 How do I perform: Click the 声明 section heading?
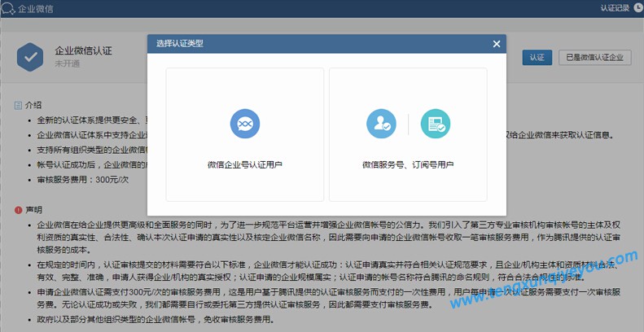33,210
